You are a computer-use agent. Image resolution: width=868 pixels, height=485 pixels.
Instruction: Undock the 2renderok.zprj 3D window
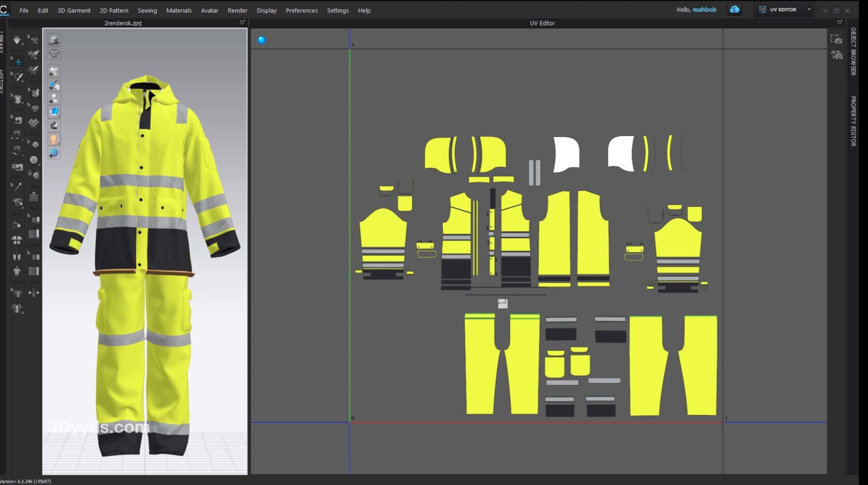tap(242, 22)
